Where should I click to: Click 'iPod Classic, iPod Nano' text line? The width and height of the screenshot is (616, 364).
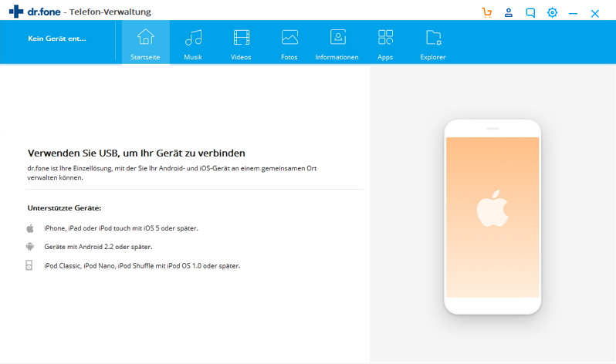coord(142,266)
